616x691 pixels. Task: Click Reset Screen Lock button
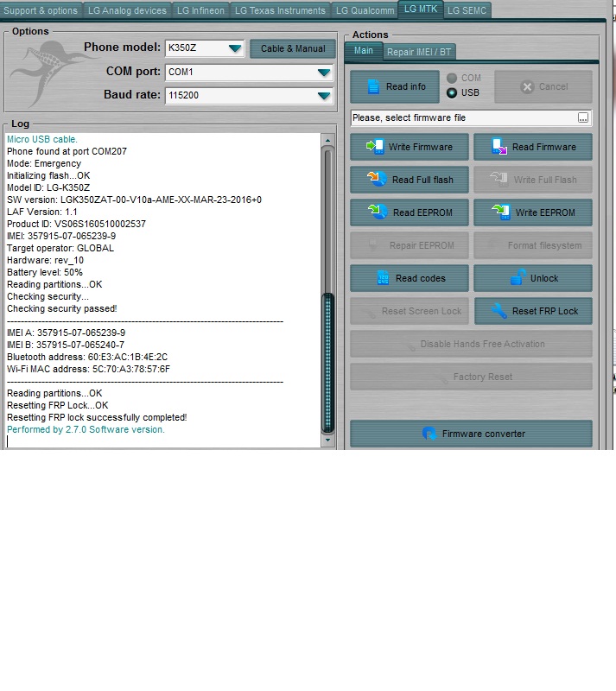click(410, 311)
